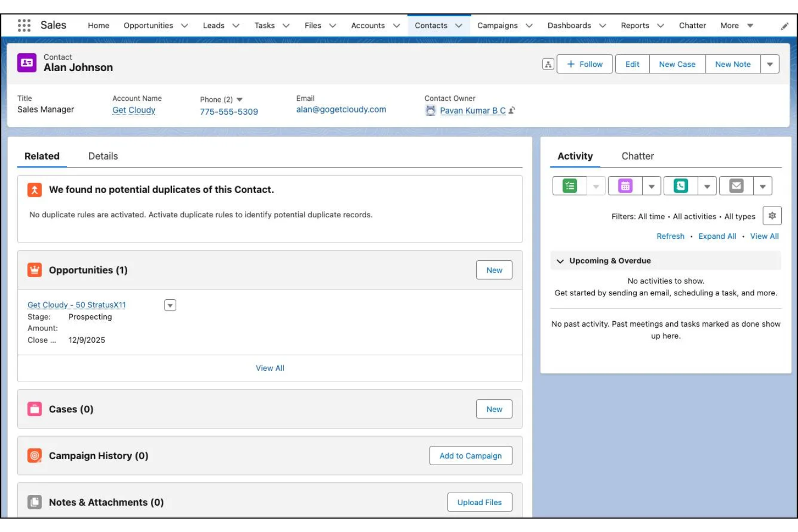
Task: Click the Campaign History target icon
Action: coord(35,455)
